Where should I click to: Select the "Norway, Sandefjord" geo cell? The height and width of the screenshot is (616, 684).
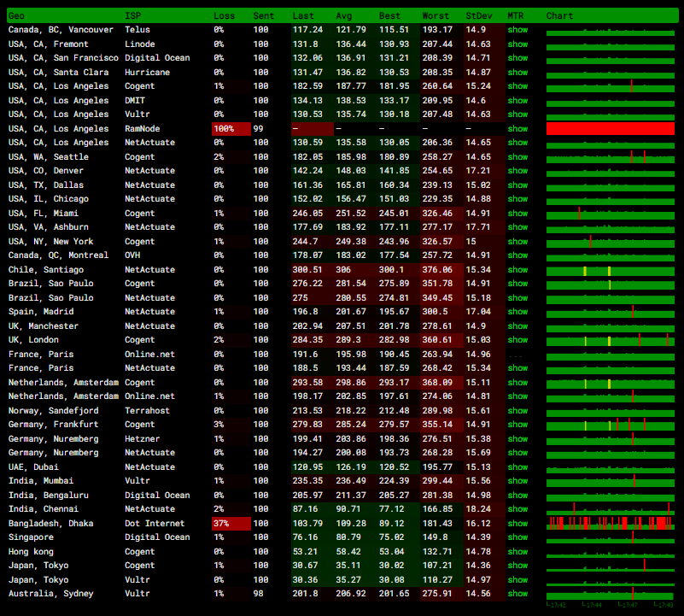[53, 410]
